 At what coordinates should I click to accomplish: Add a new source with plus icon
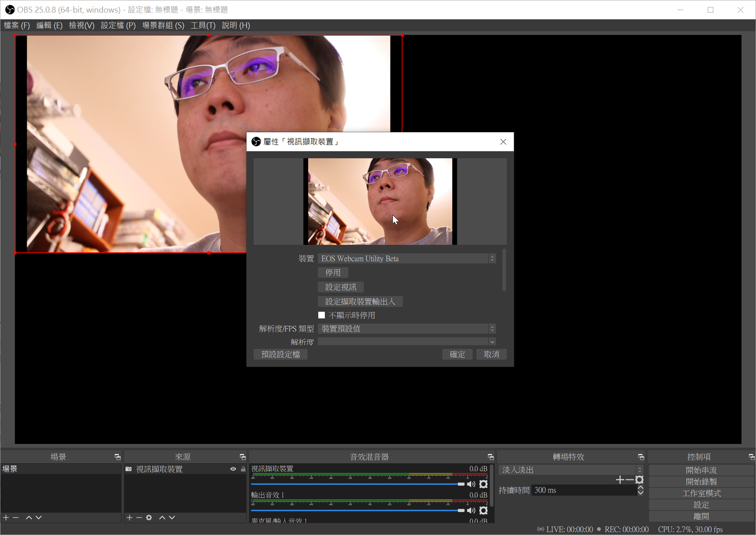129,518
